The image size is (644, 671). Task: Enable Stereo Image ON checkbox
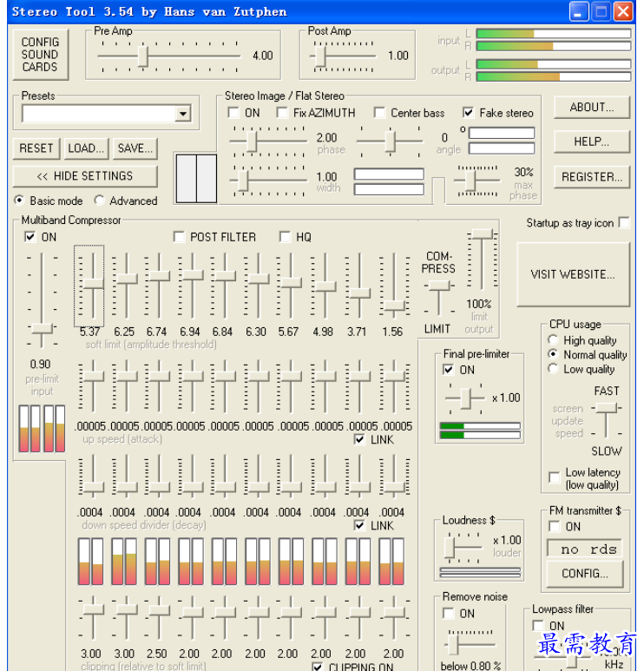[x=233, y=113]
